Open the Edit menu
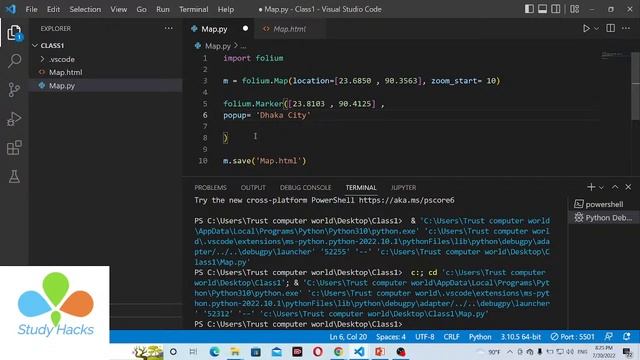Image resolution: width=640 pixels, height=360 pixels. click(x=53, y=9)
